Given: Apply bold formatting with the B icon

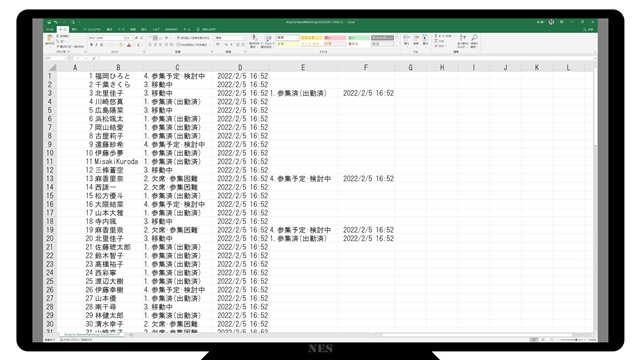Looking at the screenshot, I should (x=91, y=45).
